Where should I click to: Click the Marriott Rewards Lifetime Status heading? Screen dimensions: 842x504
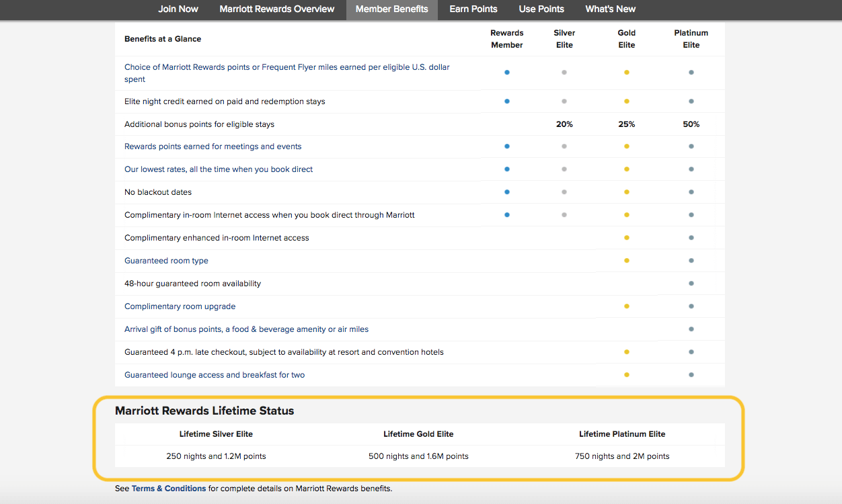tap(204, 411)
